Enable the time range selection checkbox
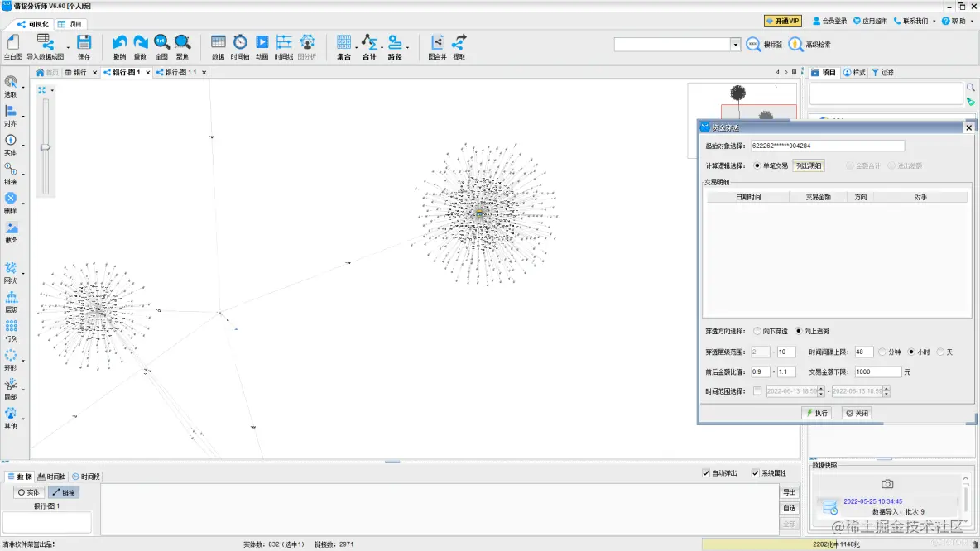 click(x=757, y=391)
